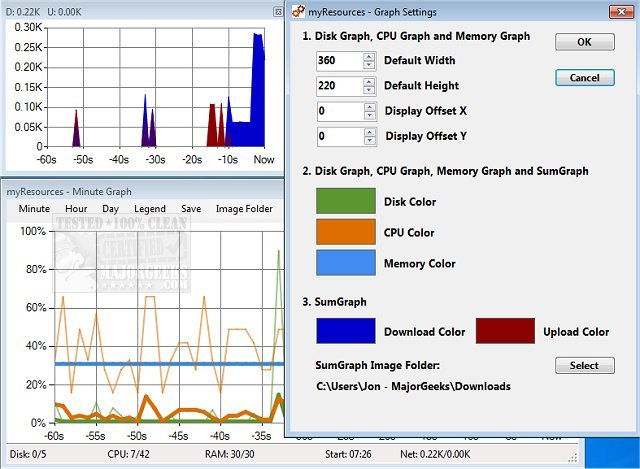Click the 'Disk: 0/5' status bar entry
Screen dimensions: 640x469
click(x=28, y=454)
